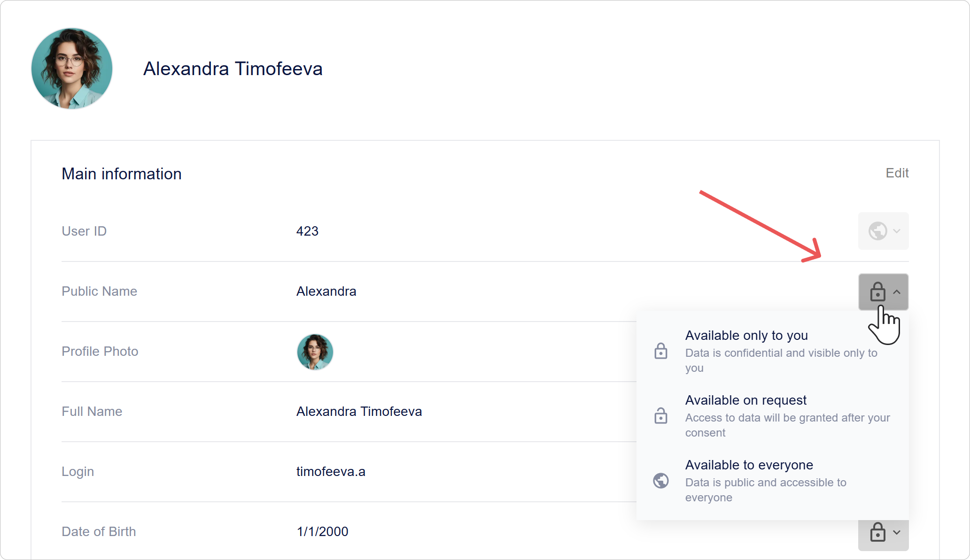This screenshot has height=560, width=970.
Task: Click the Public Name value Alexandra
Action: (326, 292)
